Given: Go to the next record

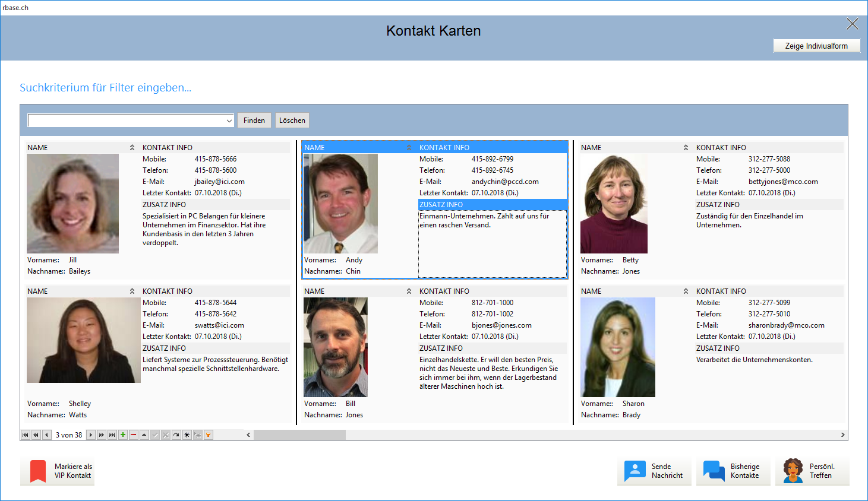Looking at the screenshot, I should tap(91, 435).
